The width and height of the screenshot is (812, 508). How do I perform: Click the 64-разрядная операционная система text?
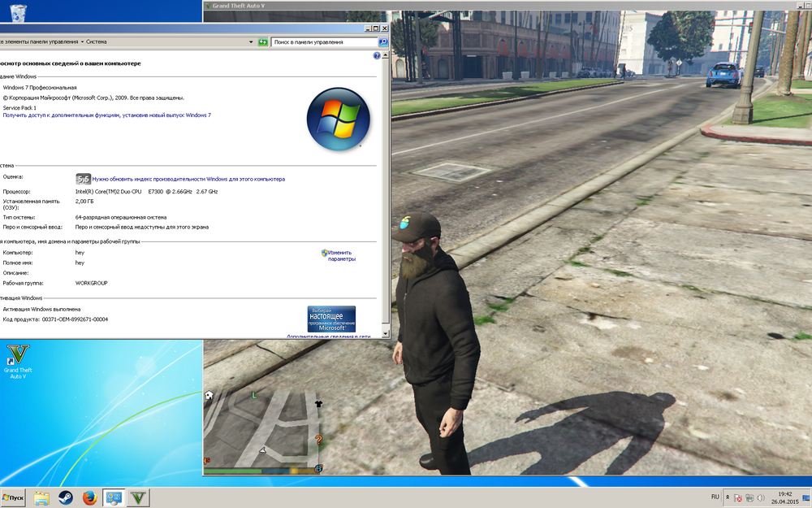121,217
